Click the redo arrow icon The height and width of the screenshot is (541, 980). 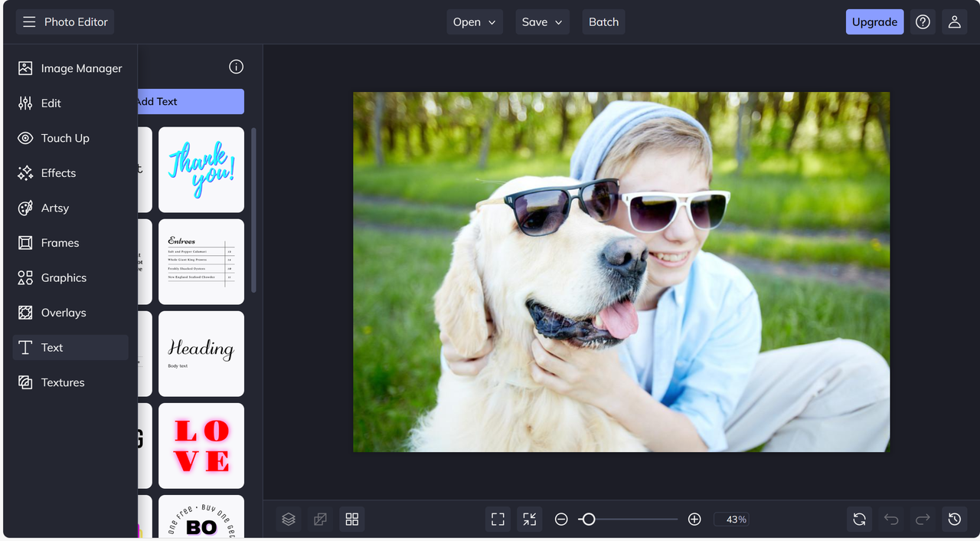click(x=923, y=520)
